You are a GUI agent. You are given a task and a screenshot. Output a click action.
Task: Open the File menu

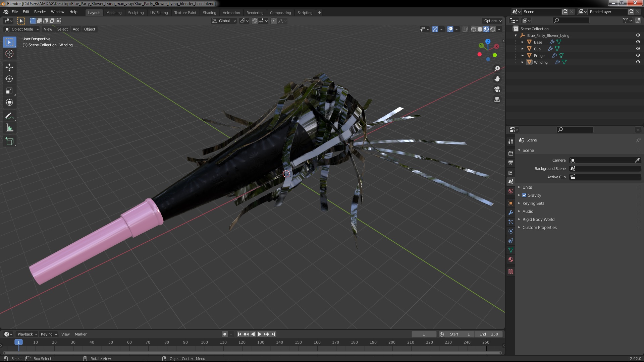tap(15, 12)
